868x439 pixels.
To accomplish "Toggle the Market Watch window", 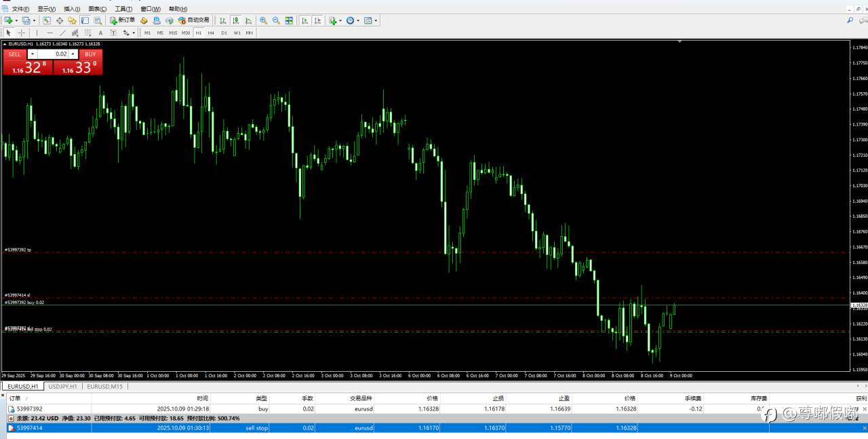I will 47,20.
